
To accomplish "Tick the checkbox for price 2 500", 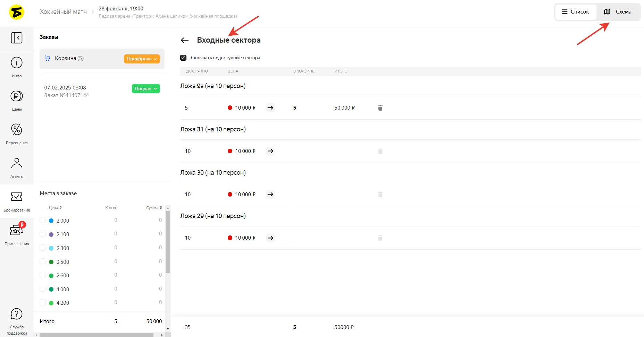I will 43,261.
